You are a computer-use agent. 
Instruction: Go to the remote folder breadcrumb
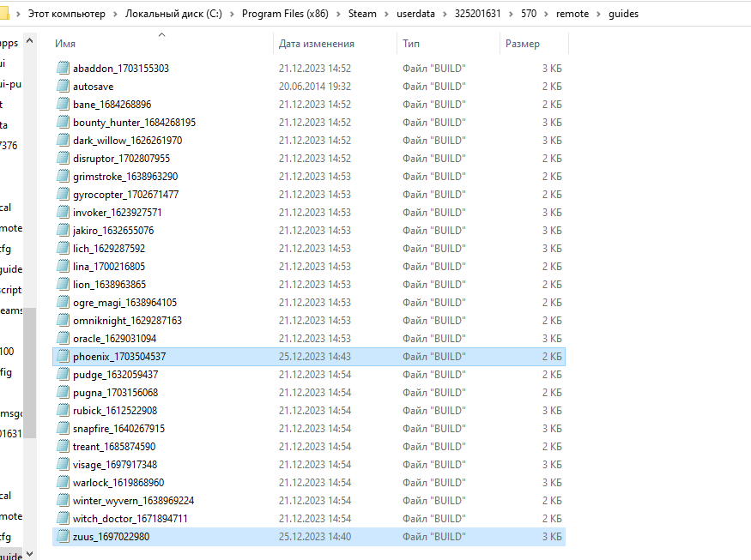(x=572, y=14)
